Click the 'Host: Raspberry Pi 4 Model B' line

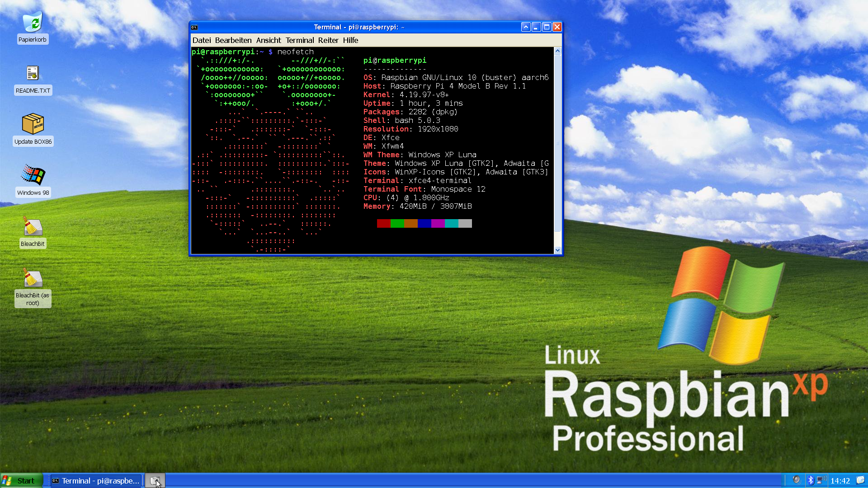(444, 86)
